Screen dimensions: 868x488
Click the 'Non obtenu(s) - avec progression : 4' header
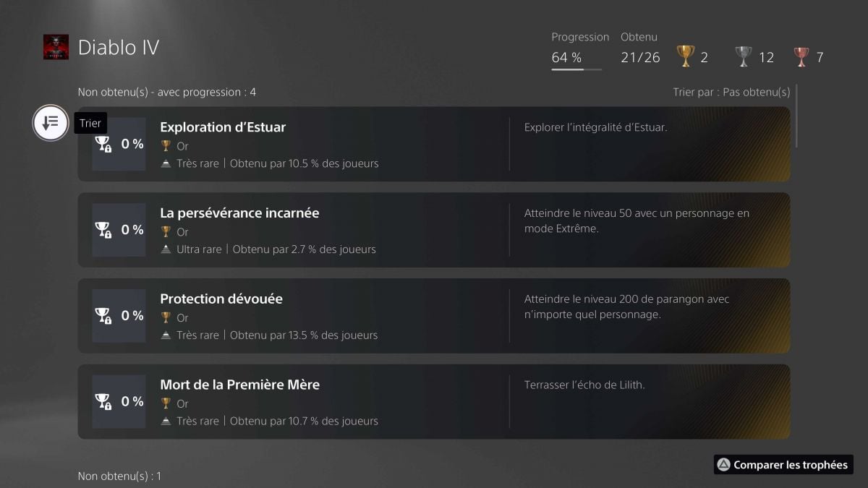pos(167,93)
